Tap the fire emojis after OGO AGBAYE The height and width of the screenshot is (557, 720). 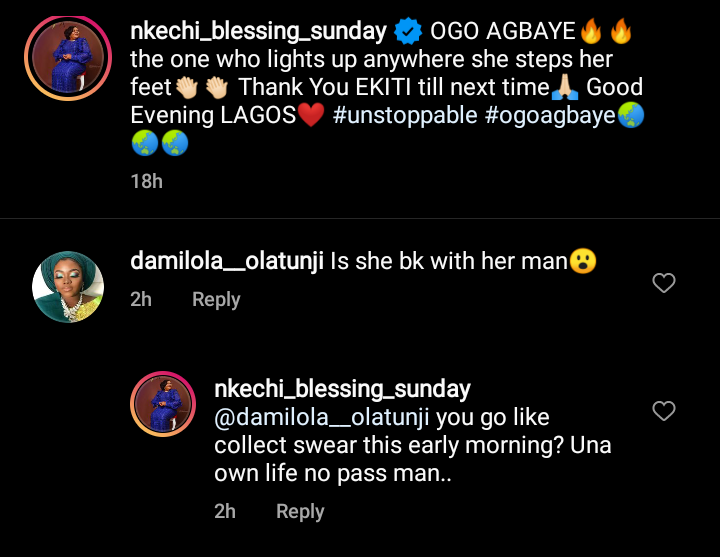tap(606, 32)
